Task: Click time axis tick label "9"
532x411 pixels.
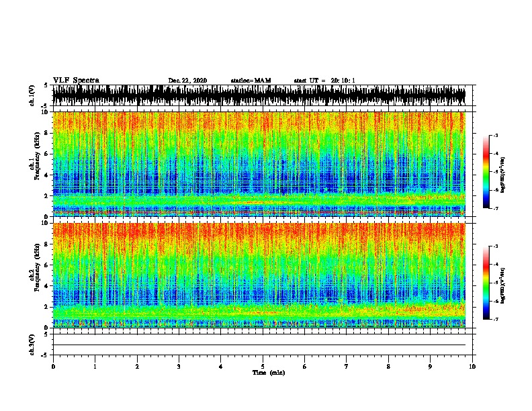Action: tap(430, 367)
